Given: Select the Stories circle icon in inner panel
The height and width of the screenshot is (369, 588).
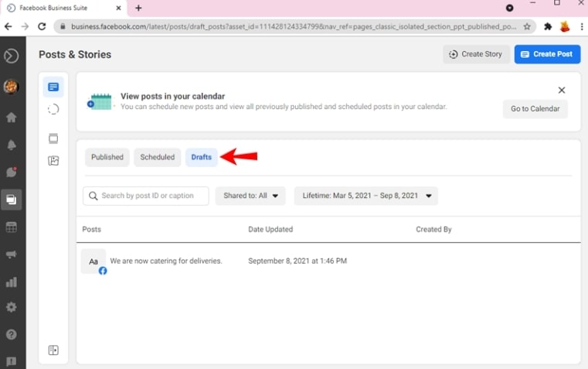Looking at the screenshot, I should pos(53,109).
